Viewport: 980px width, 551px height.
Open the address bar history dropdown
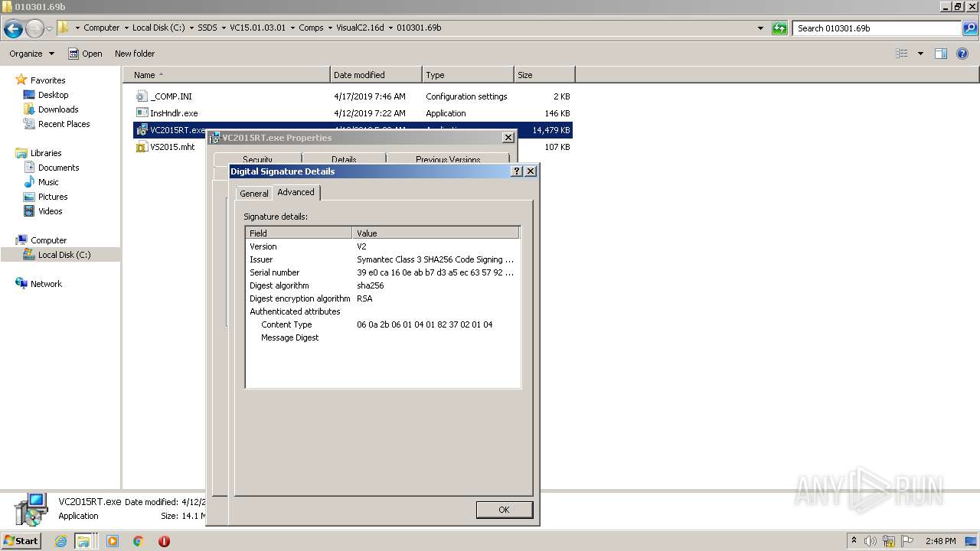[x=760, y=28]
